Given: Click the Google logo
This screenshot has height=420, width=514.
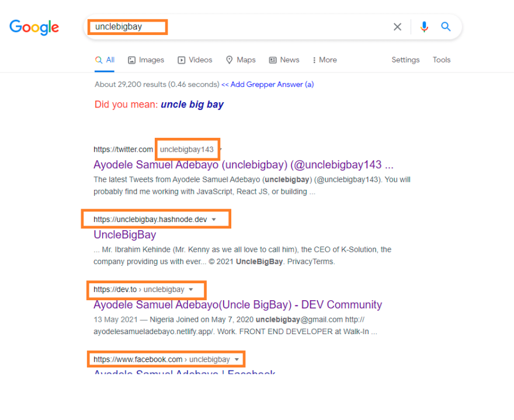Looking at the screenshot, I should [34, 27].
